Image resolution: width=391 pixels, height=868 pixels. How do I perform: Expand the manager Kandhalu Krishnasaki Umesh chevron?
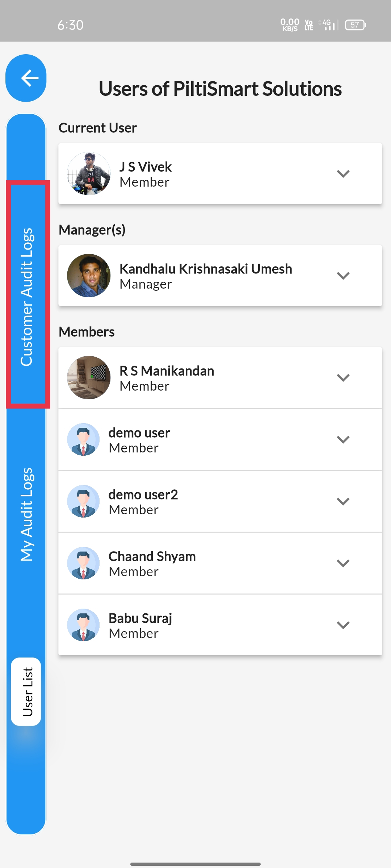343,276
